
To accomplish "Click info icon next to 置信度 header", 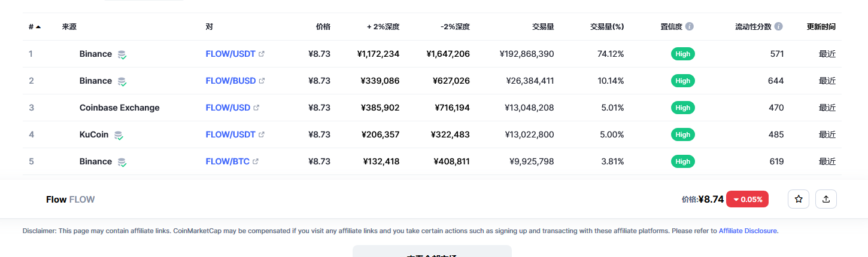I will 690,27.
